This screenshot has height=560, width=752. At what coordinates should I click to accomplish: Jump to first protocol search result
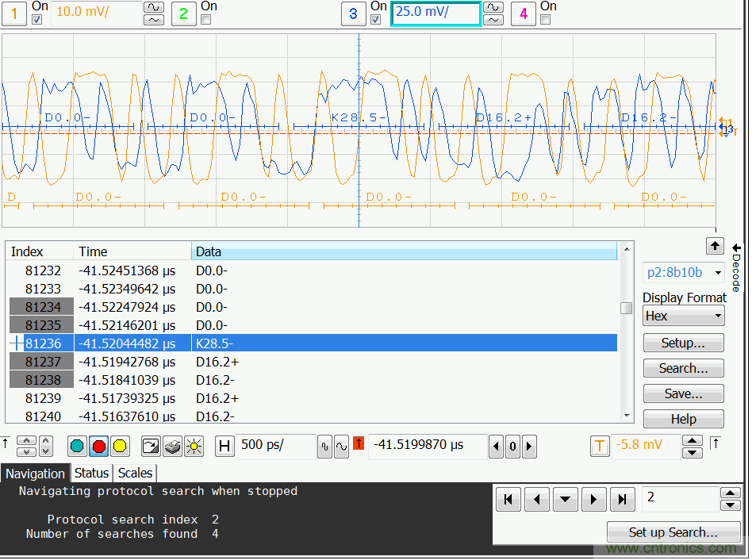(508, 500)
